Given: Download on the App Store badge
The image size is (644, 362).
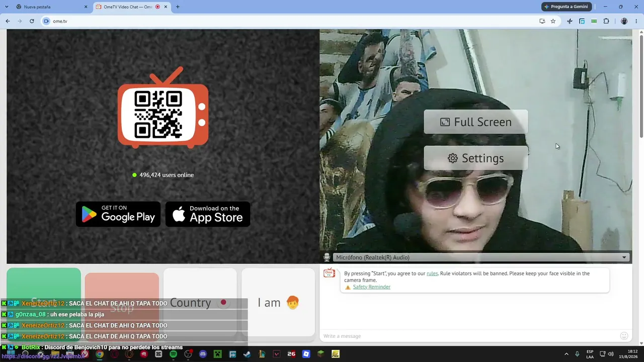Looking at the screenshot, I should tap(208, 214).
